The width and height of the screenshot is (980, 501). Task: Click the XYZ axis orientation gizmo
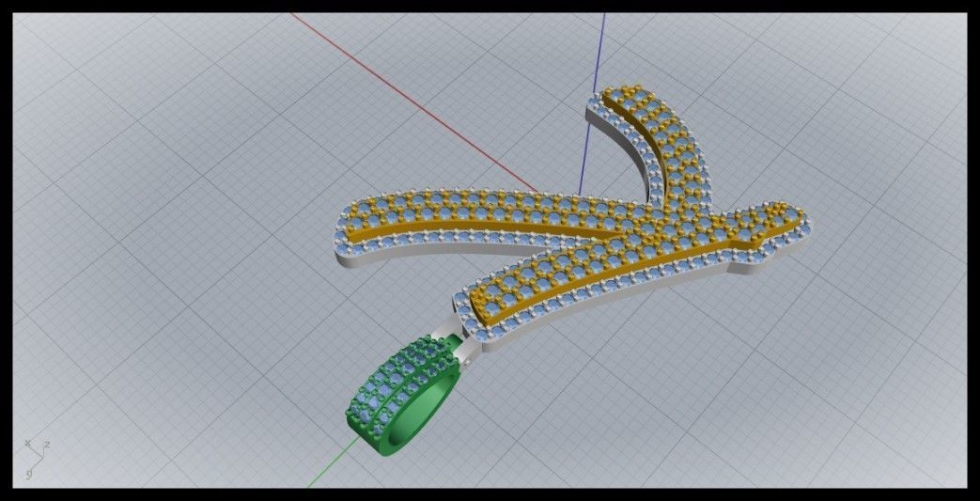click(x=37, y=459)
